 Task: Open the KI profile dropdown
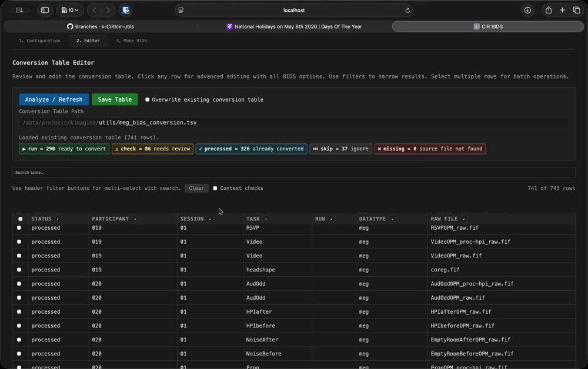click(70, 10)
